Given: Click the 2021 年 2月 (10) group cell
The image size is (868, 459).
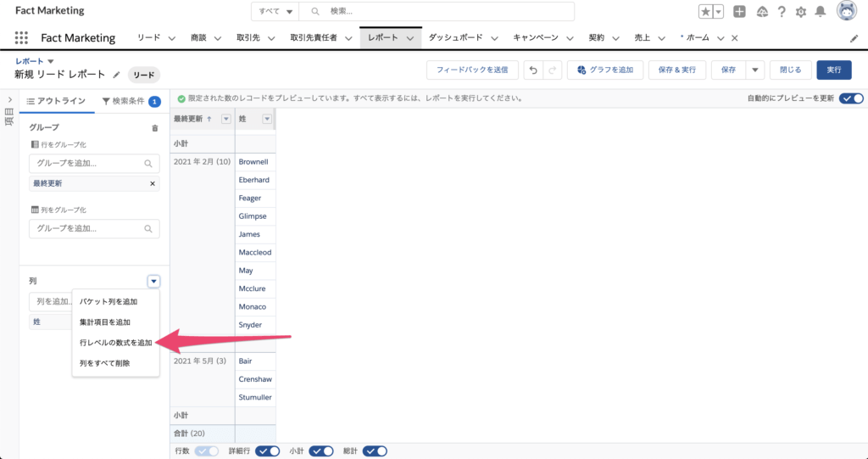Looking at the screenshot, I should (202, 162).
